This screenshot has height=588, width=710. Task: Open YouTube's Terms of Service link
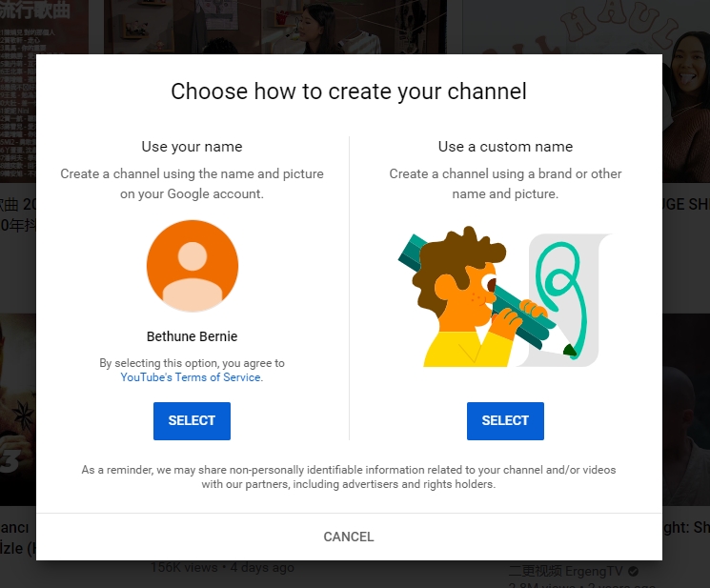click(191, 377)
